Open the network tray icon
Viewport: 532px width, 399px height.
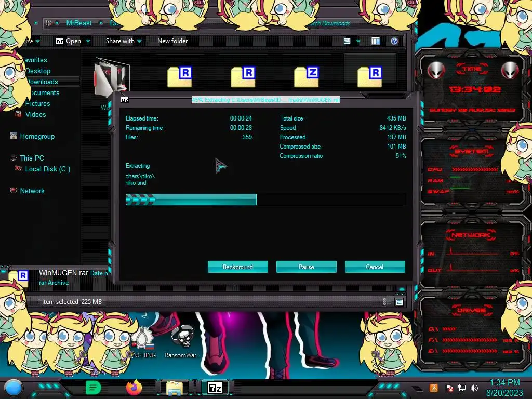(462, 388)
